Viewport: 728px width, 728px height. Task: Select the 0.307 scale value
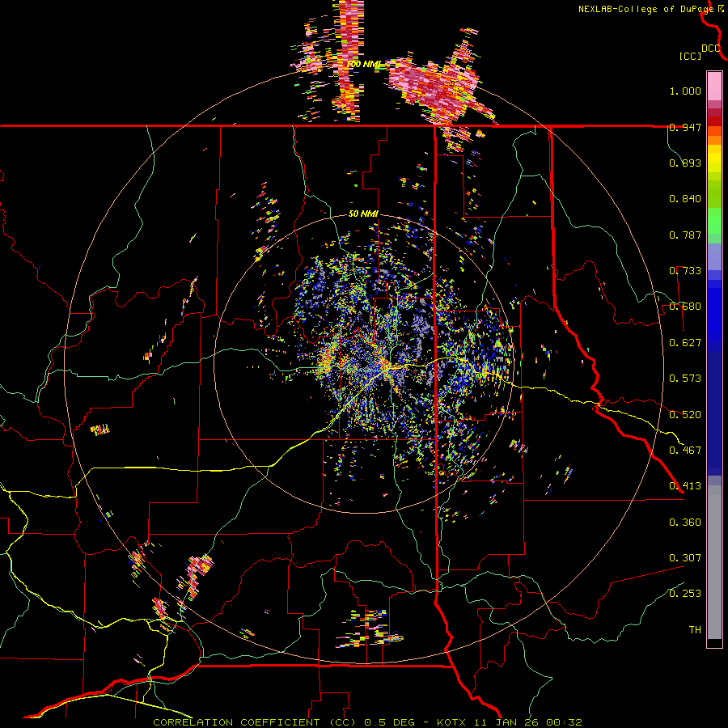click(x=685, y=558)
